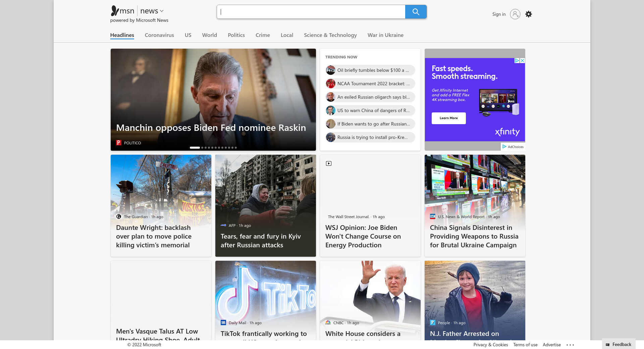The width and height of the screenshot is (644, 349).
Task: Click the blue search magnifier button
Action: click(416, 12)
